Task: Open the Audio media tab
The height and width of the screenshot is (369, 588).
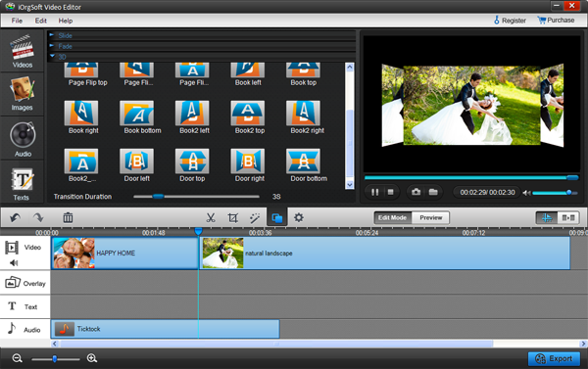Action: coord(23,138)
